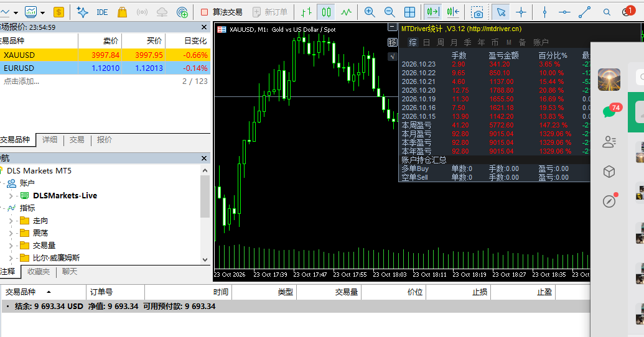Select the EURUSD row in Market Watch

point(105,68)
